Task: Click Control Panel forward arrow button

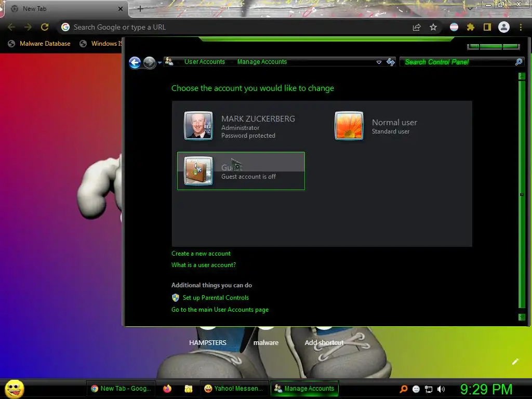Action: click(149, 62)
